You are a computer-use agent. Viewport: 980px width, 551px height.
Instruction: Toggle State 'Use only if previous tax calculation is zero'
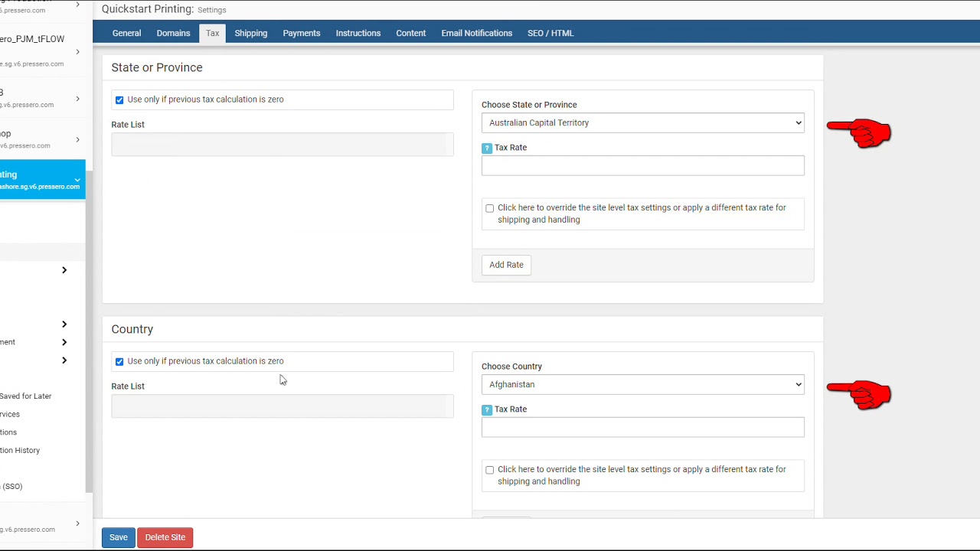pos(119,100)
